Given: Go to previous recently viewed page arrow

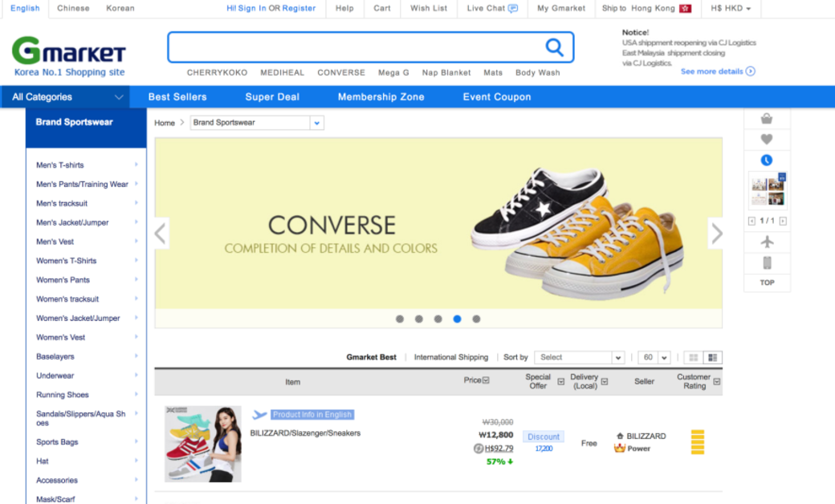Looking at the screenshot, I should [x=751, y=221].
